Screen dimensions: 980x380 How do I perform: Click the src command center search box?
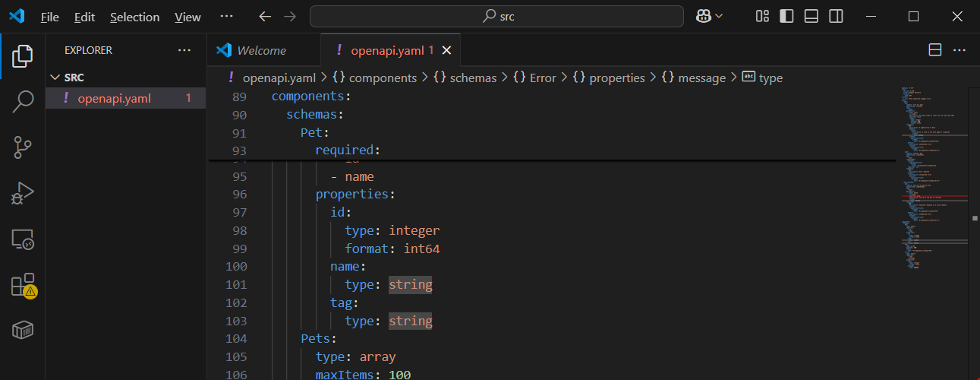(497, 17)
